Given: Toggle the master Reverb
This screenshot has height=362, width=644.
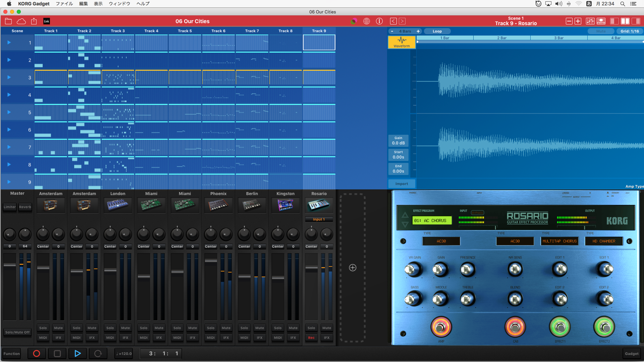Looking at the screenshot, I should click(25, 207).
